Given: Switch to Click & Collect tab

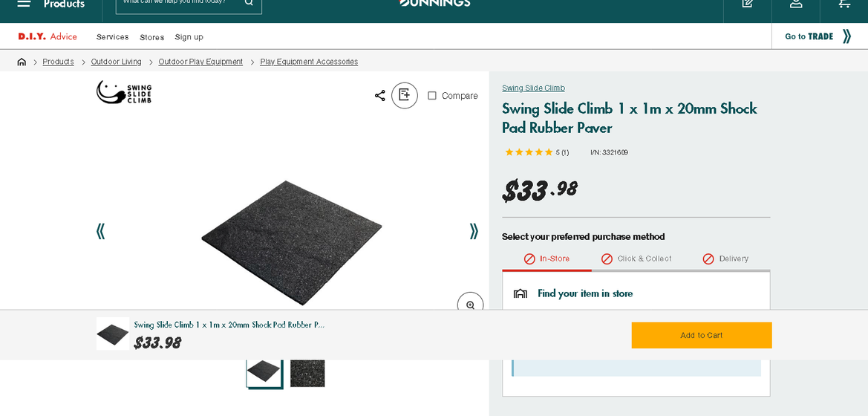Looking at the screenshot, I should point(636,259).
